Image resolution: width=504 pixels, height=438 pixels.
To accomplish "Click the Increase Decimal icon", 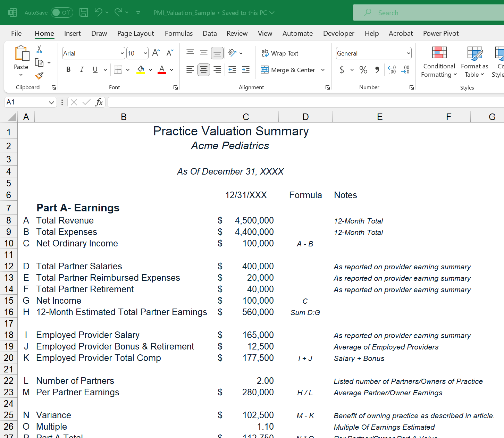I will 392,70.
